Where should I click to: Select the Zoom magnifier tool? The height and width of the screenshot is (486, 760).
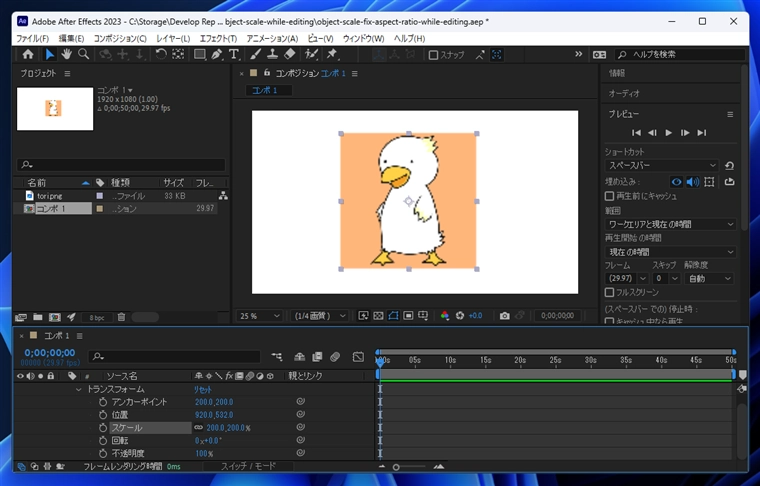83,54
